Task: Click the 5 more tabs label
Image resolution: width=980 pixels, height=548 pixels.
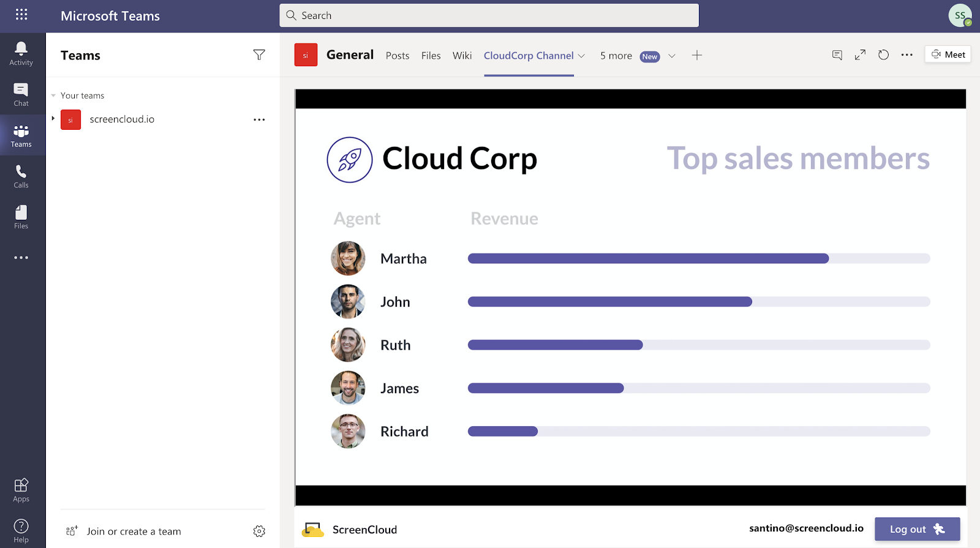Action: click(616, 56)
